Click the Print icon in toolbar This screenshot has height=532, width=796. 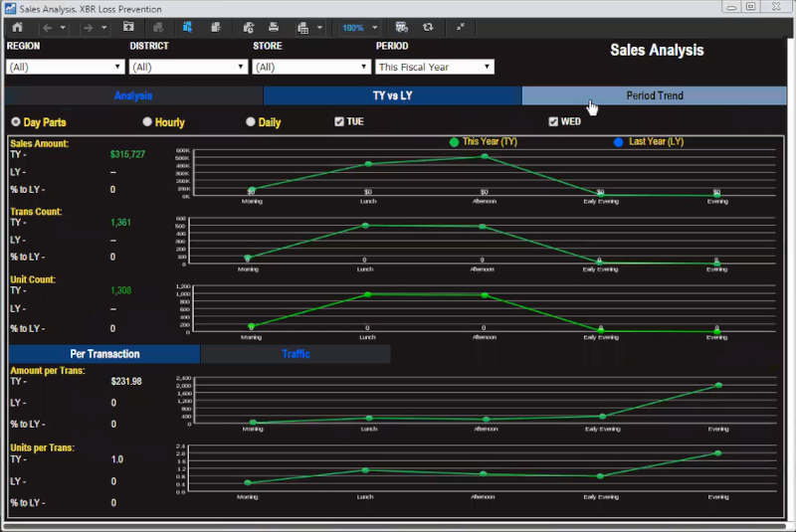coord(273,28)
